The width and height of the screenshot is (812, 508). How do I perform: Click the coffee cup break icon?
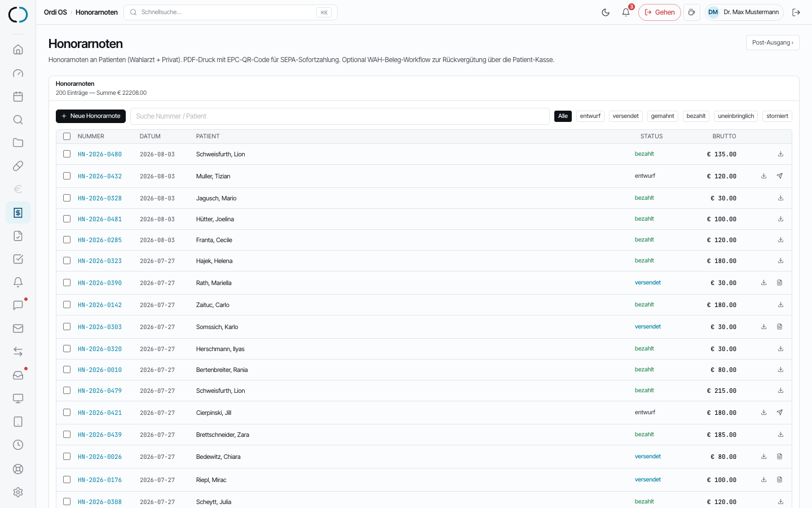[x=692, y=12]
